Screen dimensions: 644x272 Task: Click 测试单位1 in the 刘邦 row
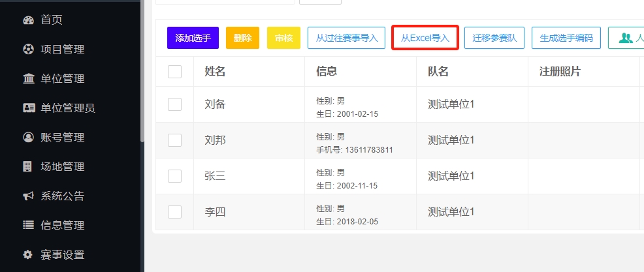tap(451, 141)
